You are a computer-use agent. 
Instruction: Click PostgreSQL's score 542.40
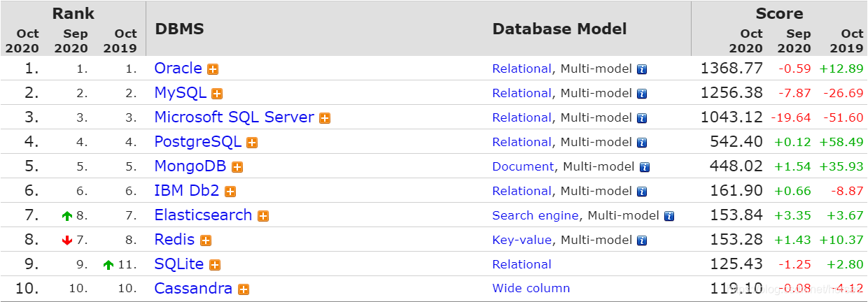(737, 142)
